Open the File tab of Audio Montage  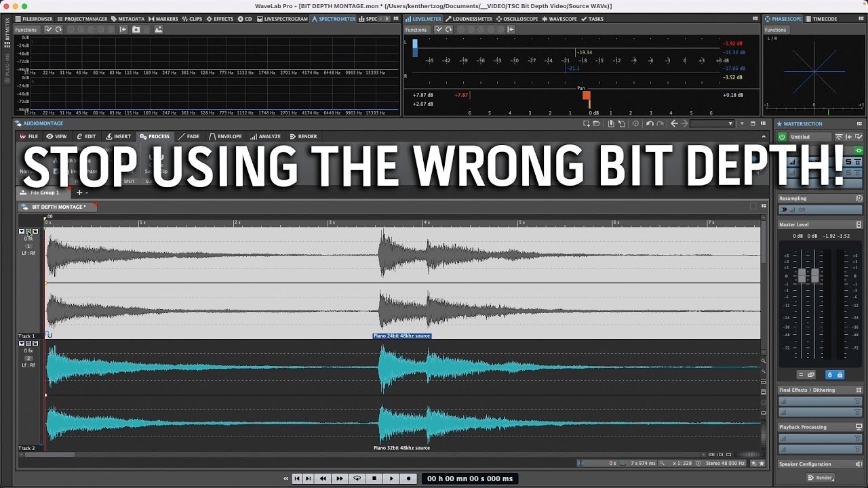[29, 136]
